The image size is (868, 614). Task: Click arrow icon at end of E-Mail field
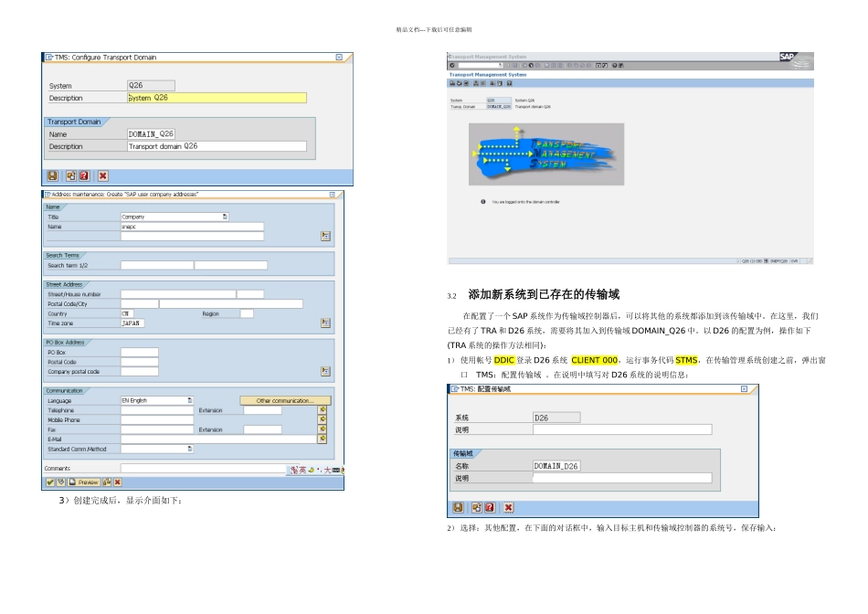click(x=323, y=439)
